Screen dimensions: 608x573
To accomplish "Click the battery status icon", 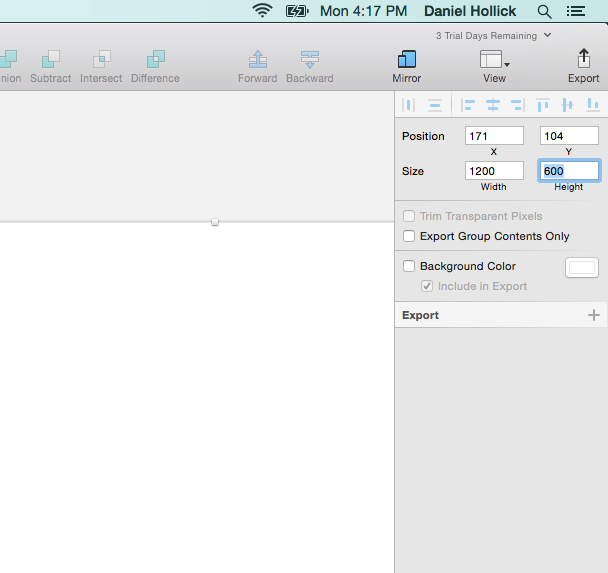I will pos(297,11).
